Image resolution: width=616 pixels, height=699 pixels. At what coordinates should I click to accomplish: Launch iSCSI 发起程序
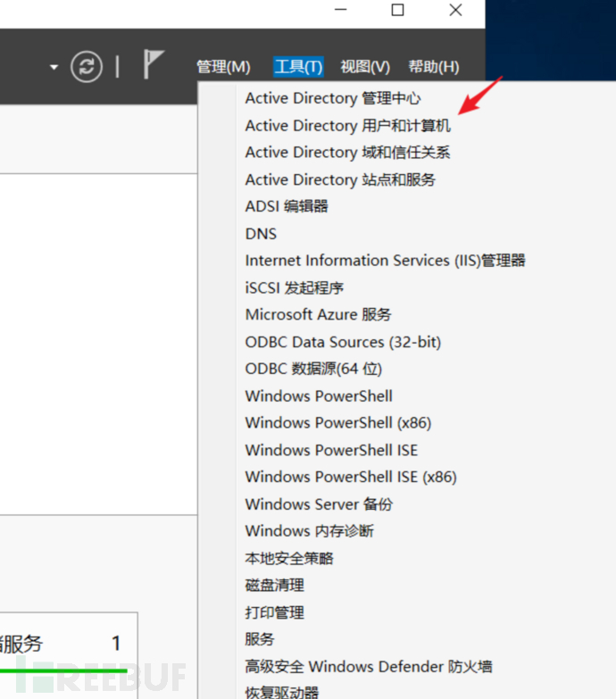(295, 287)
